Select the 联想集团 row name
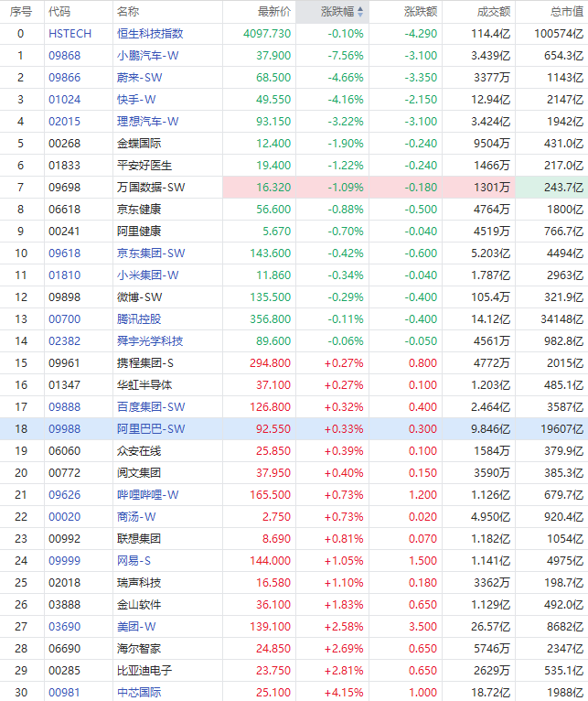Screen dimensions: 588x701 (139, 538)
